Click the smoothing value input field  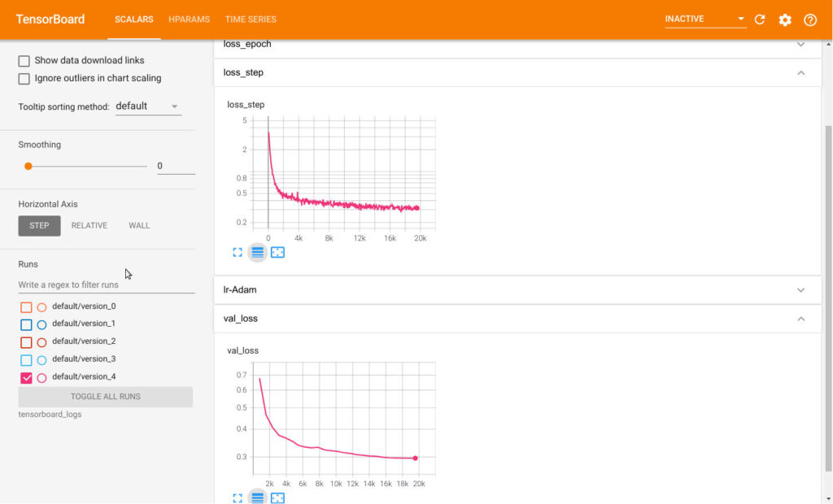176,166
